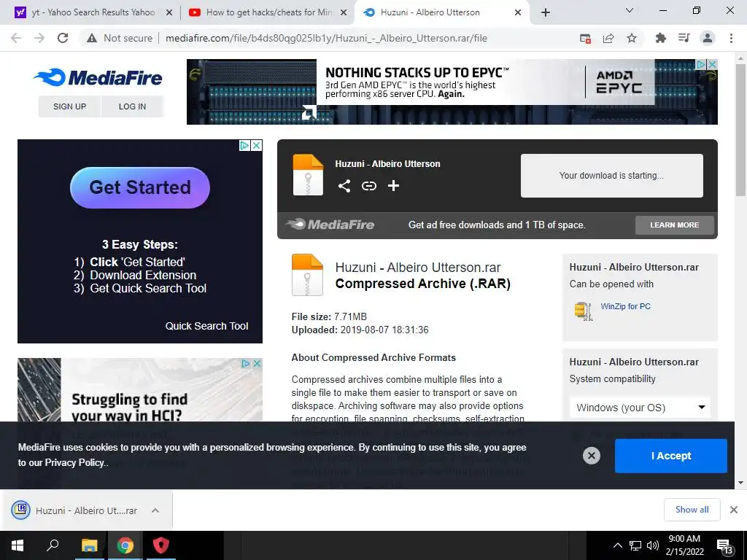The image size is (747, 560).
Task: Open the media control icon in Chrome toolbar
Action: (684, 38)
